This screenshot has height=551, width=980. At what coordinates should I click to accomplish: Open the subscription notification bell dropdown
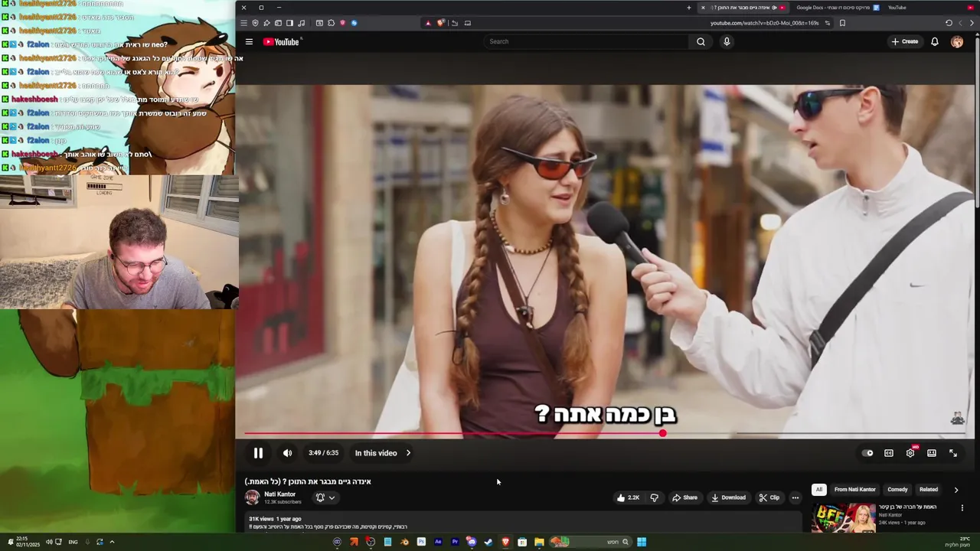pyautogui.click(x=325, y=497)
